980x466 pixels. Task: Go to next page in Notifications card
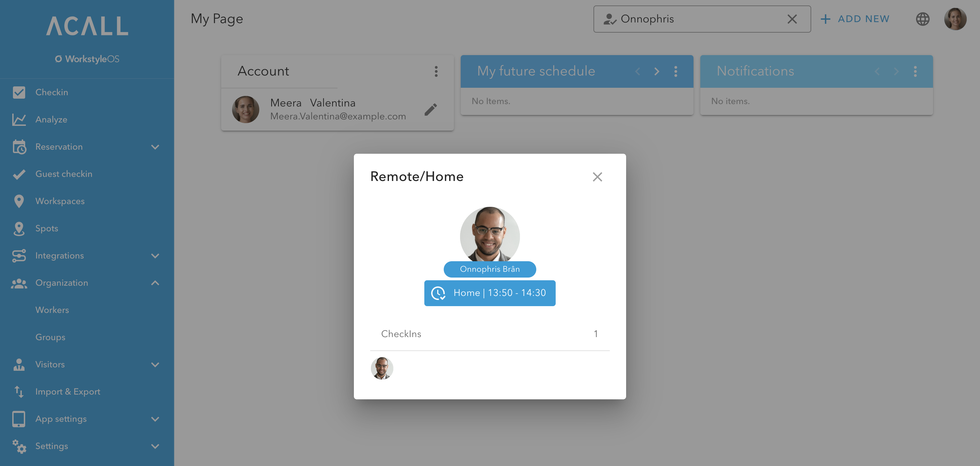896,71
